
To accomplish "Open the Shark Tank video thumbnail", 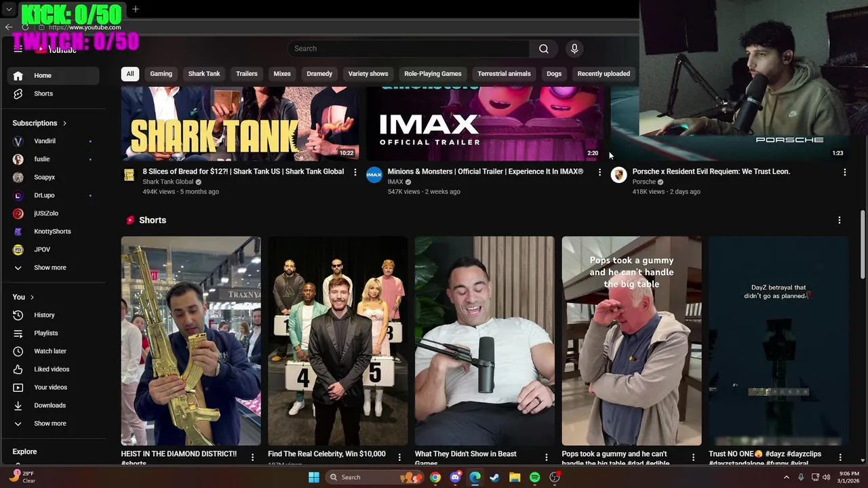I will (240, 124).
